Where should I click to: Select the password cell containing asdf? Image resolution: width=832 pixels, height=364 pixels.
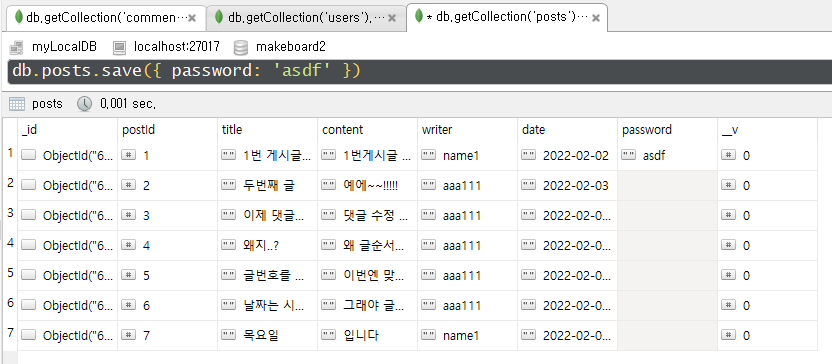pyautogui.click(x=668, y=155)
